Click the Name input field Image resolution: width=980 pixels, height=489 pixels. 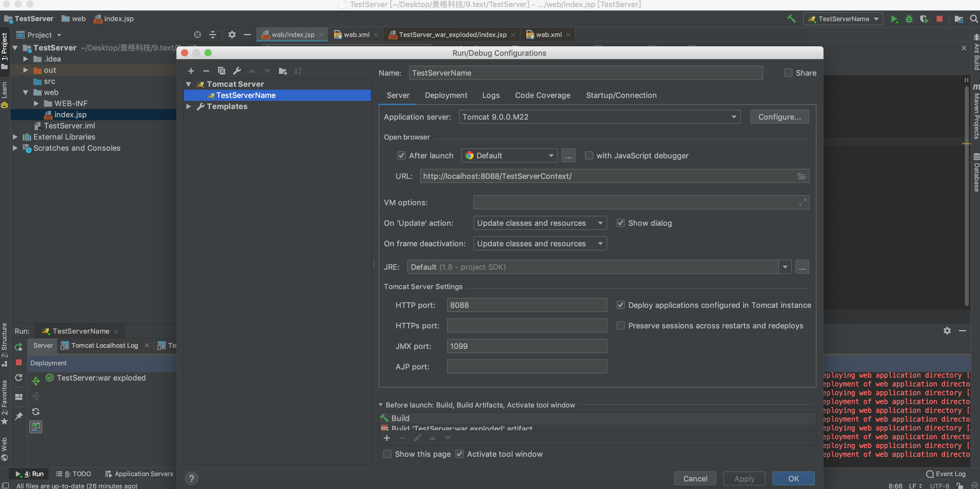click(586, 73)
